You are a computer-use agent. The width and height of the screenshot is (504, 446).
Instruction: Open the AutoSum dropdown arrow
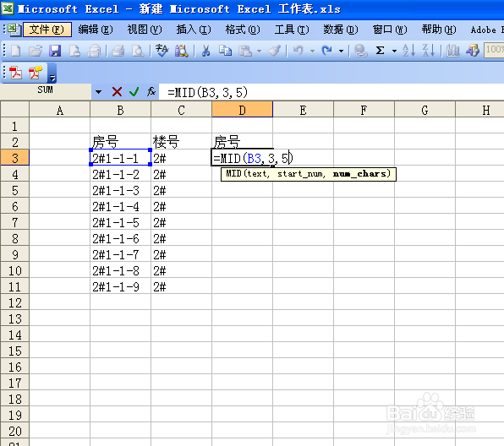394,51
